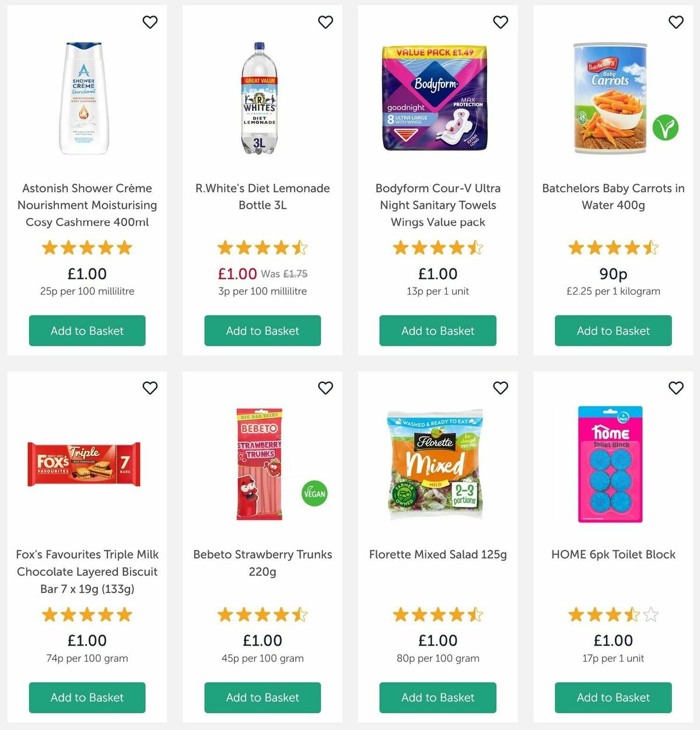
Task: Click the star rating on Astonish Shower Crème
Action: (x=87, y=248)
